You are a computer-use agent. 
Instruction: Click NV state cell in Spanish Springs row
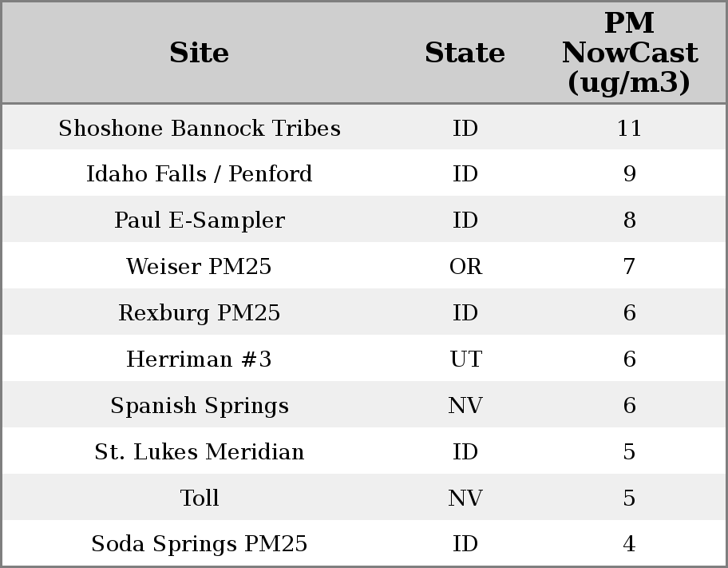465,406
